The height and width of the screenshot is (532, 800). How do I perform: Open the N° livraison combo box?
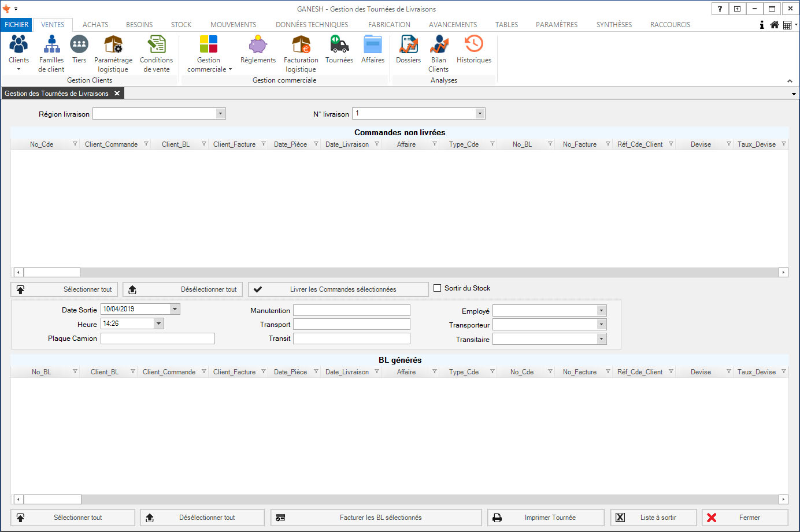(x=480, y=114)
